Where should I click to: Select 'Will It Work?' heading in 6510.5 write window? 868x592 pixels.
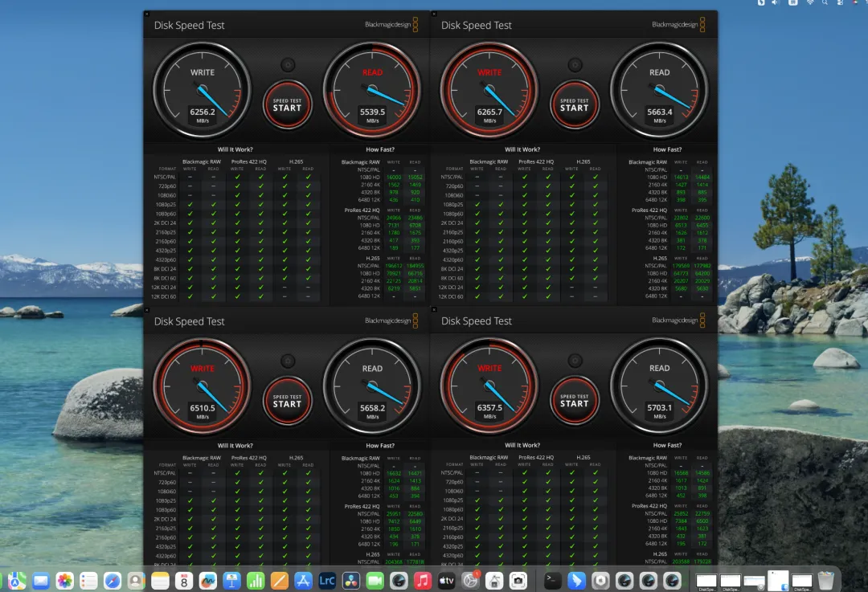click(x=235, y=445)
